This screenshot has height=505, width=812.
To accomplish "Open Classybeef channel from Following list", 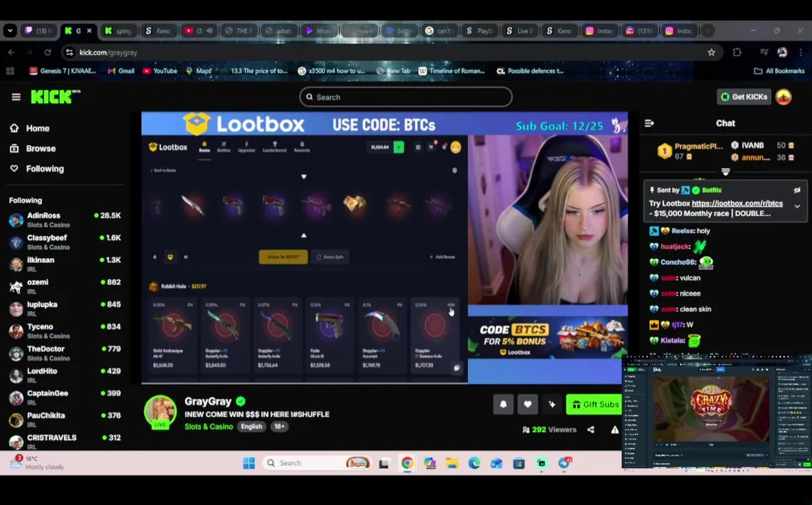I will click(x=65, y=242).
